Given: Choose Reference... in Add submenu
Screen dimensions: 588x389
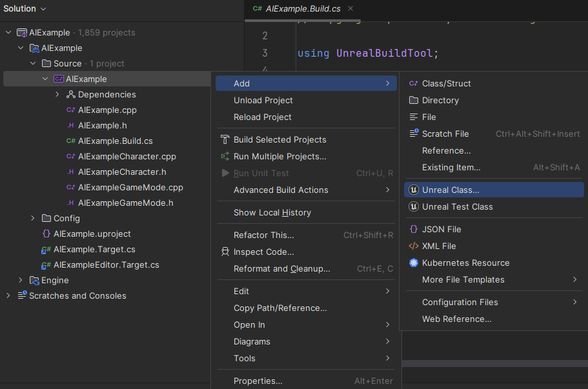Looking at the screenshot, I should click(494, 151).
